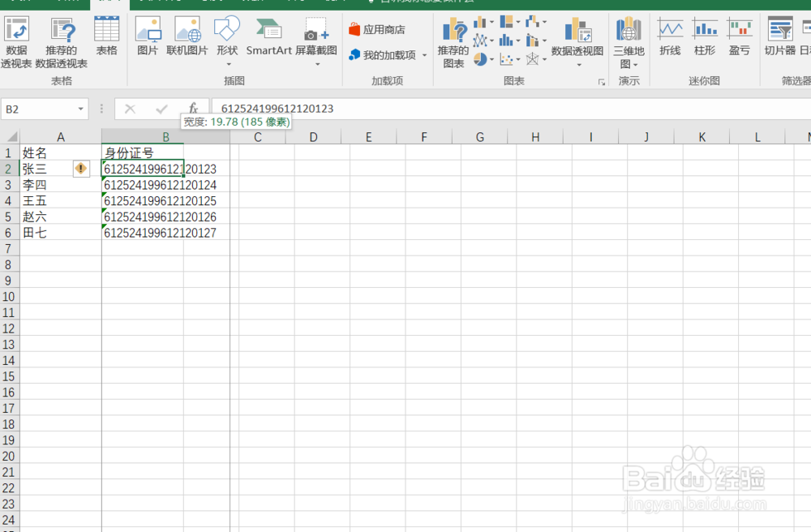The image size is (811, 532).
Task: Open Online Pictures (联机图片)
Action: point(187,36)
